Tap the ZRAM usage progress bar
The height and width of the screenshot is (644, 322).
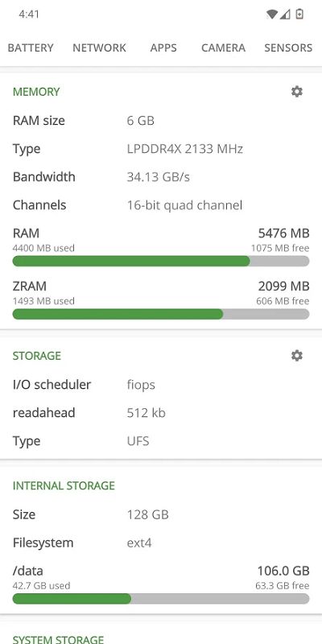click(x=161, y=314)
